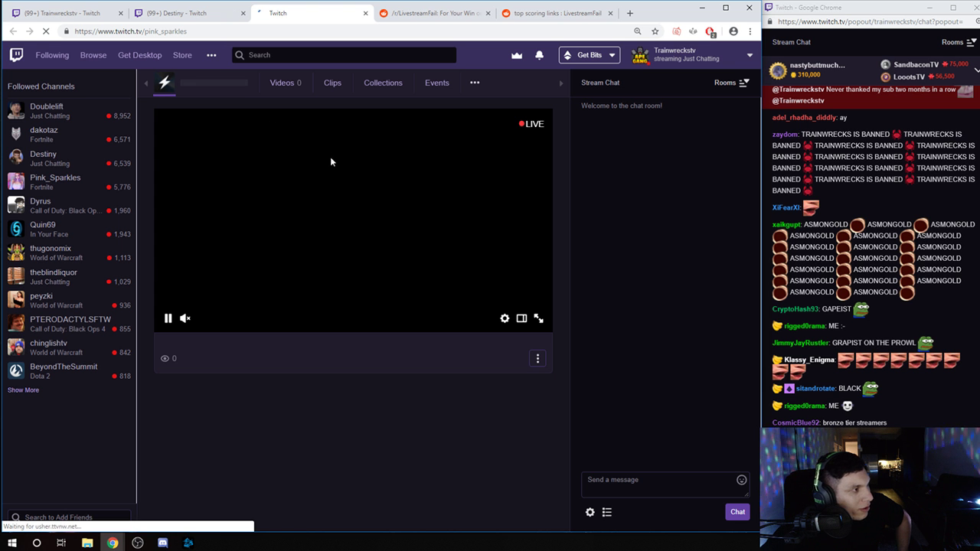Go to the Twitch home logo

pyautogui.click(x=16, y=55)
